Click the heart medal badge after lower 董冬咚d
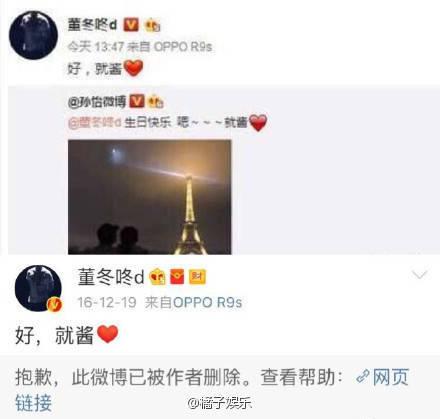Viewport: 440px width, 419px height. point(157,277)
